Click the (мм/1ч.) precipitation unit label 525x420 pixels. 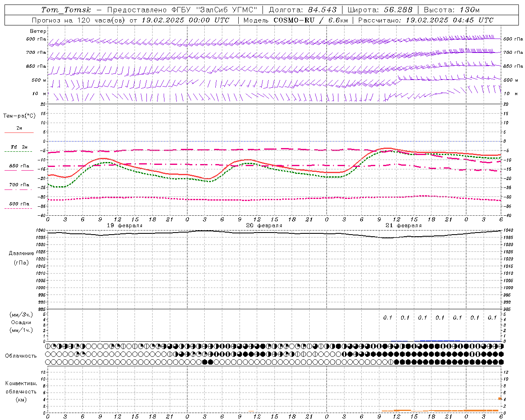click(21, 330)
